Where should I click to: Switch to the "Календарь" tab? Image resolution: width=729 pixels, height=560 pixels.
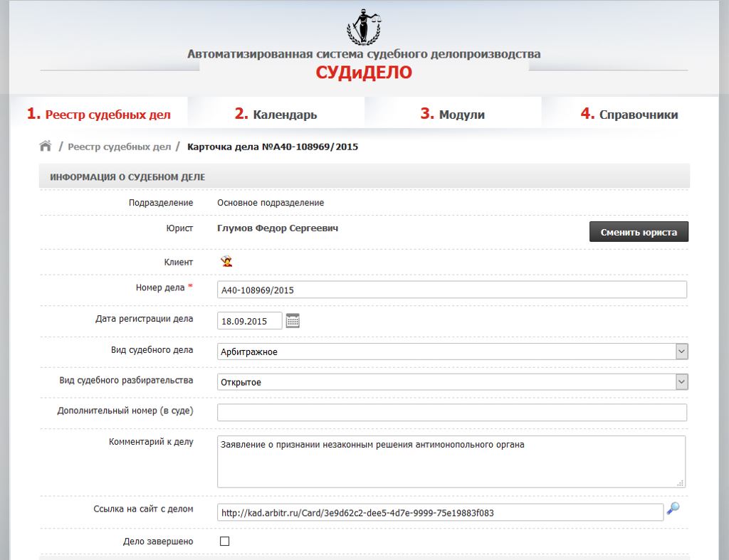[276, 114]
